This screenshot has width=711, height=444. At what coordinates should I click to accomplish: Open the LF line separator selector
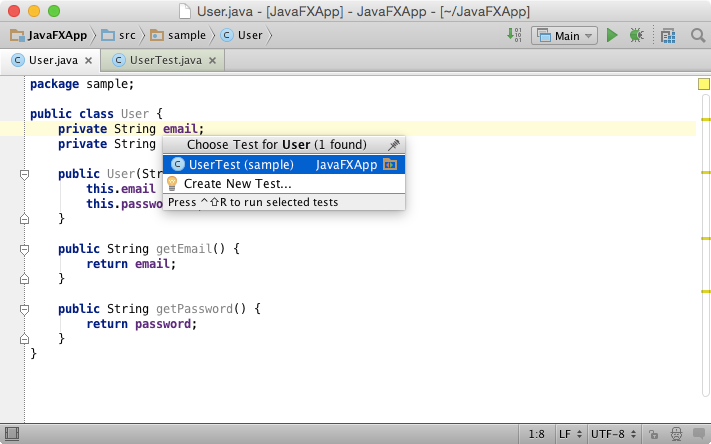(x=570, y=434)
